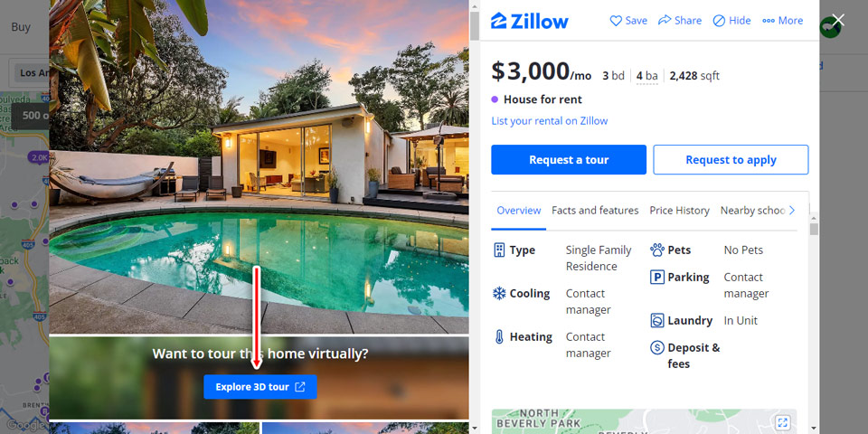
Task: Click the Laundry washer icon
Action: (657, 320)
